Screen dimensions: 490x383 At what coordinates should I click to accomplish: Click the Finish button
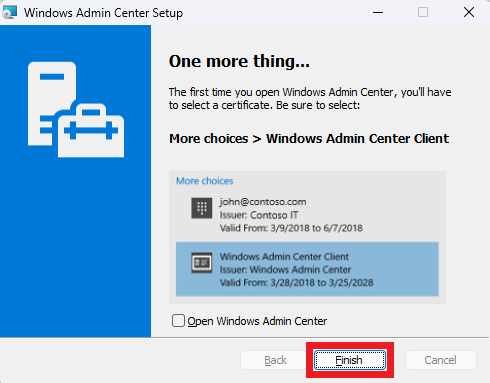pos(350,360)
